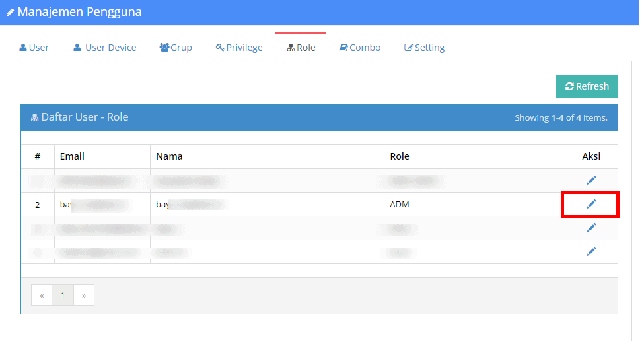Select page 1 in pagination
The width and height of the screenshot is (644, 363).
pos(63,295)
